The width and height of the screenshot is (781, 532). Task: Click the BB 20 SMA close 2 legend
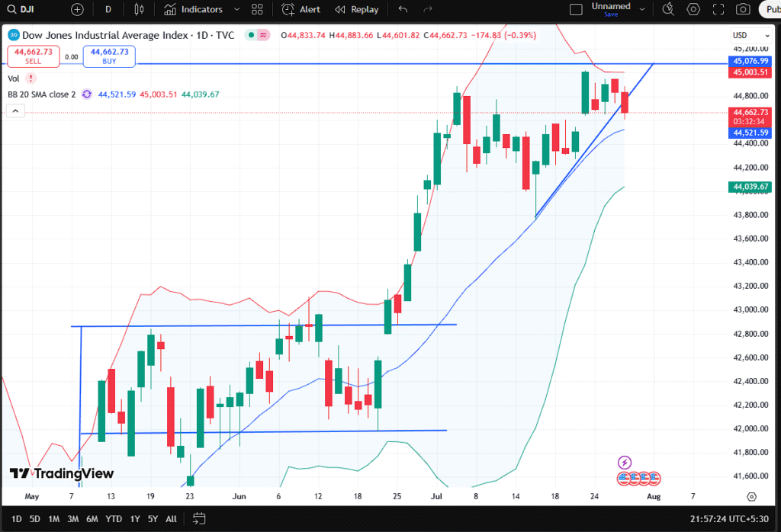point(42,95)
